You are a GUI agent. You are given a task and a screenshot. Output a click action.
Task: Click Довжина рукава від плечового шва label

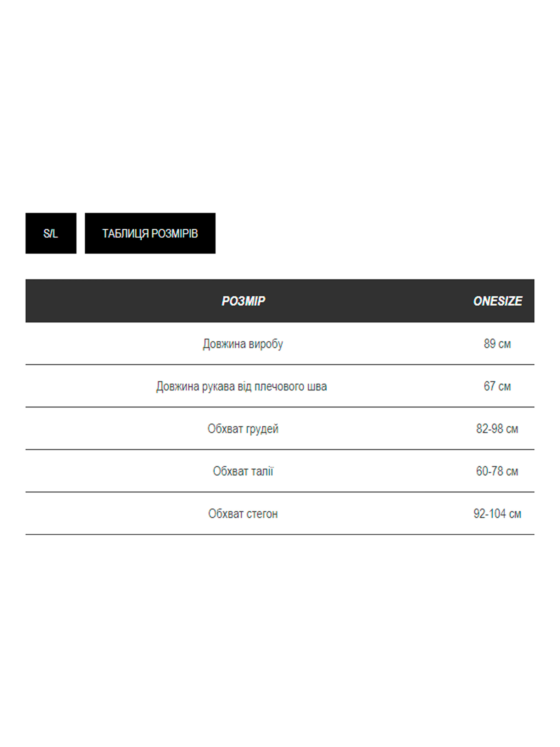tap(241, 386)
